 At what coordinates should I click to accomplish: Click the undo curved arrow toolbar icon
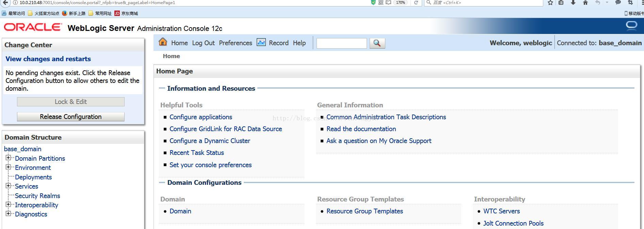598,2
